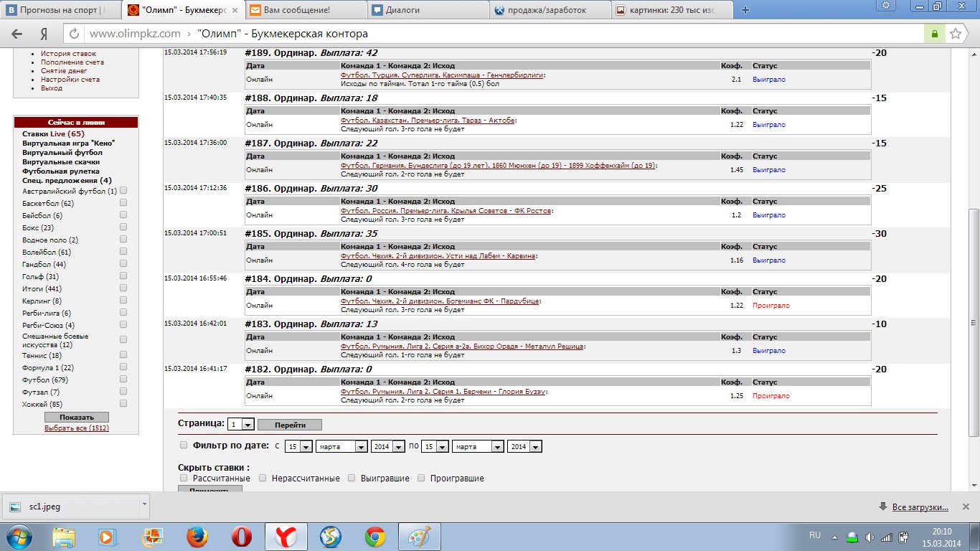Screen dimensions: 980x551
Task: Bookmark the page with the star icon
Action: (x=955, y=34)
